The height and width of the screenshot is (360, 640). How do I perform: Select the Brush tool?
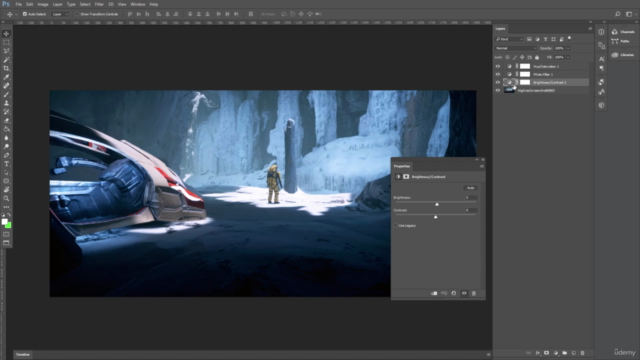(6, 94)
